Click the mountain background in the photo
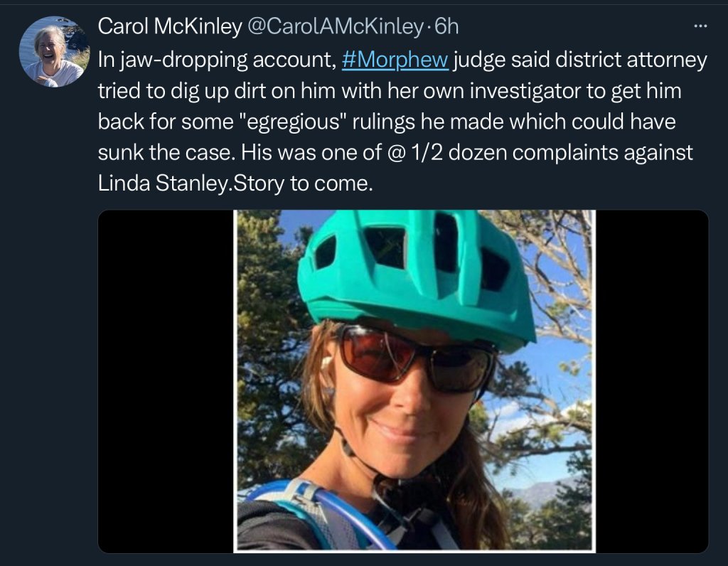 (547, 492)
